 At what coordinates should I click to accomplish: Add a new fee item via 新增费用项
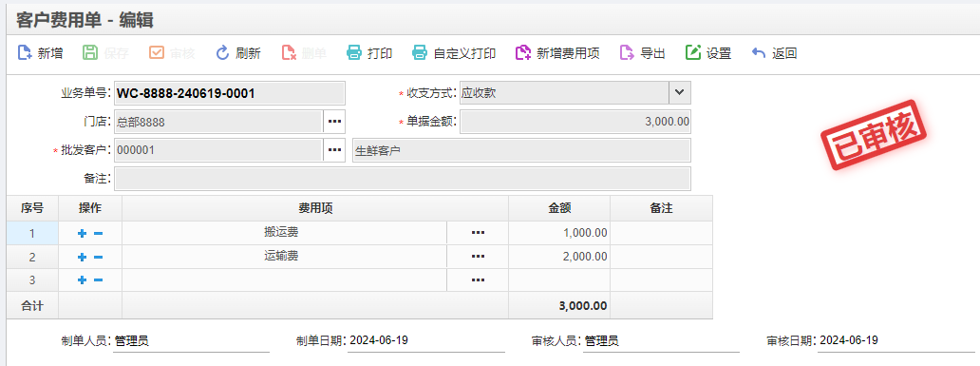(557, 53)
